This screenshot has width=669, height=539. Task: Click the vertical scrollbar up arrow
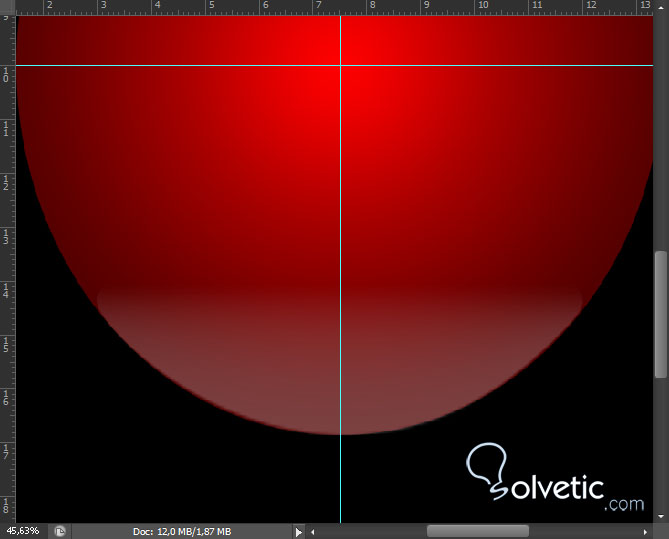click(661, 7)
